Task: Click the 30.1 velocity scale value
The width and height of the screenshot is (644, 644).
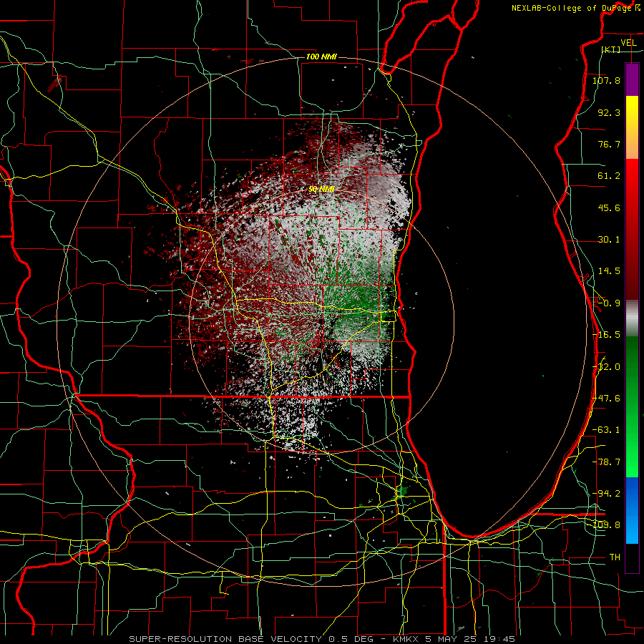Action: pyautogui.click(x=609, y=240)
